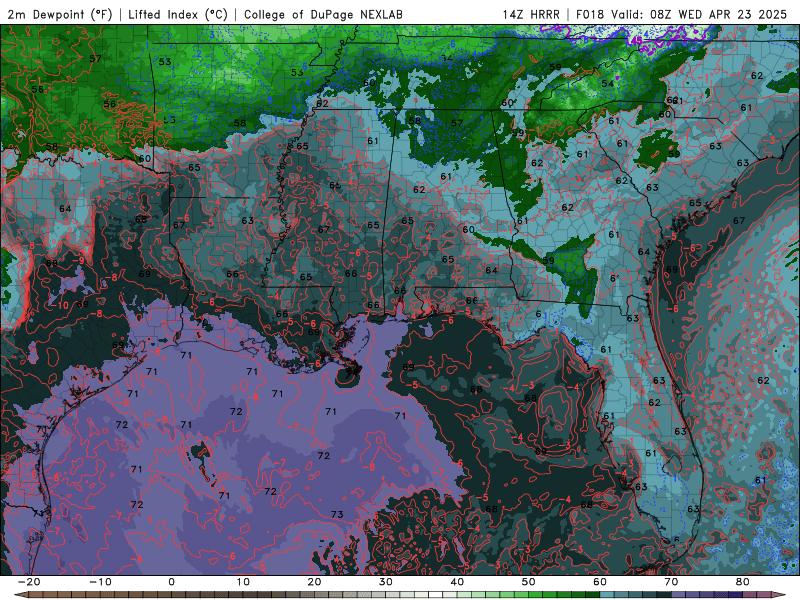Click the red '-10' lifted index contour label on map
Screen dimensions: 800x600
coord(60,306)
